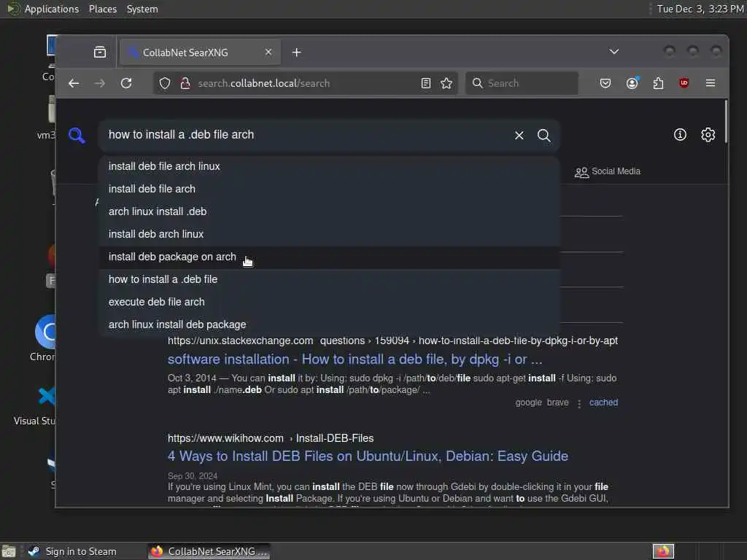The width and height of the screenshot is (747, 560).
Task: Open the Firefox account icon
Action: coord(632,83)
